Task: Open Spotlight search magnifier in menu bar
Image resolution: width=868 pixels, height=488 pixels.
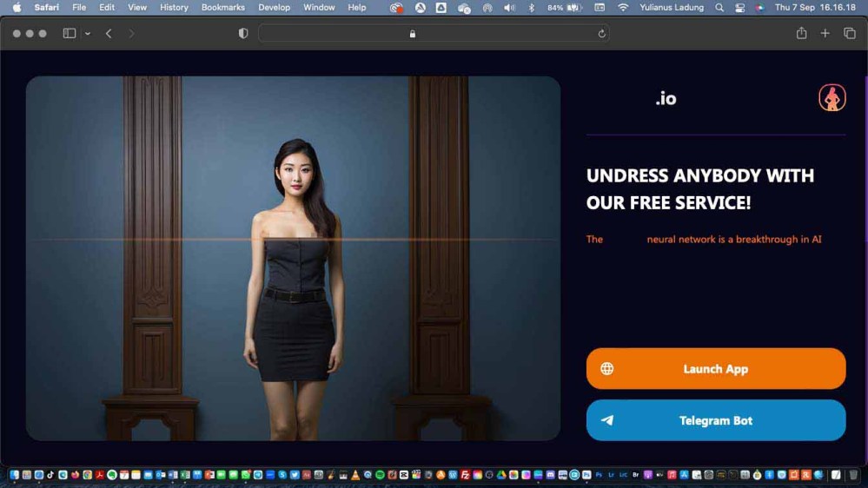Action: coord(719,8)
